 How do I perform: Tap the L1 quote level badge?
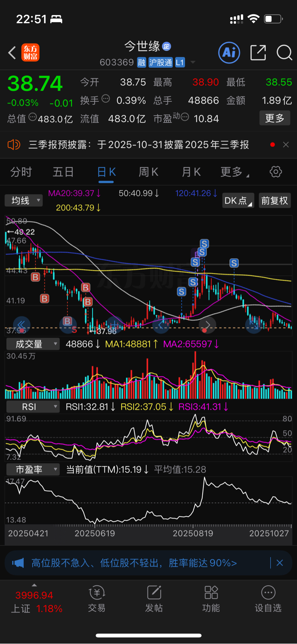[180, 62]
